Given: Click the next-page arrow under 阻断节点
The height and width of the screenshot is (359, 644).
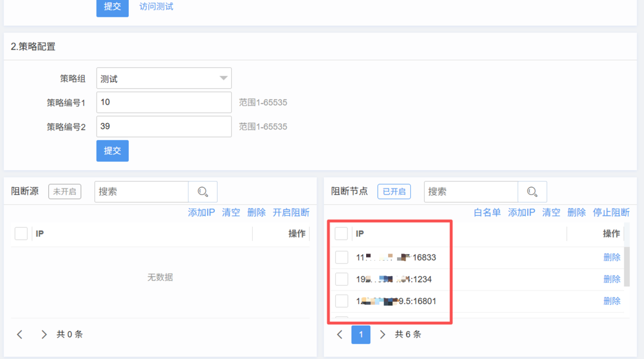Looking at the screenshot, I should (382, 335).
